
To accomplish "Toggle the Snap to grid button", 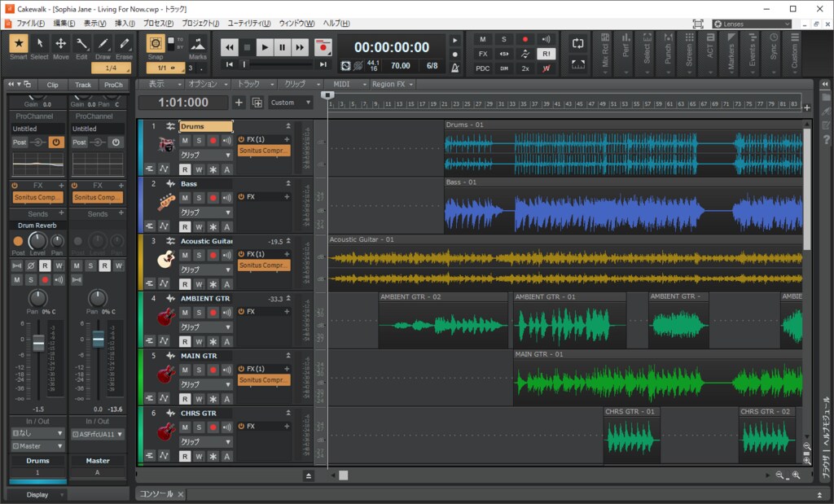I will point(156,44).
